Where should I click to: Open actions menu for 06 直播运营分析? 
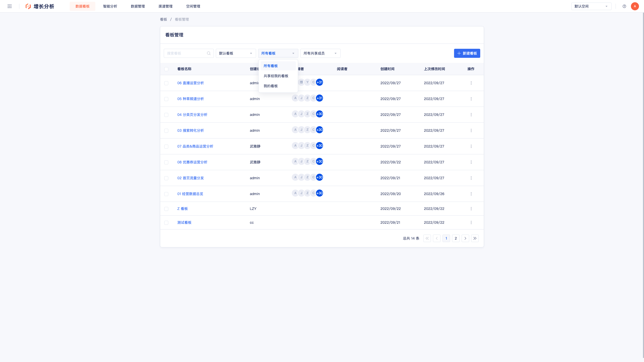pyautogui.click(x=471, y=83)
